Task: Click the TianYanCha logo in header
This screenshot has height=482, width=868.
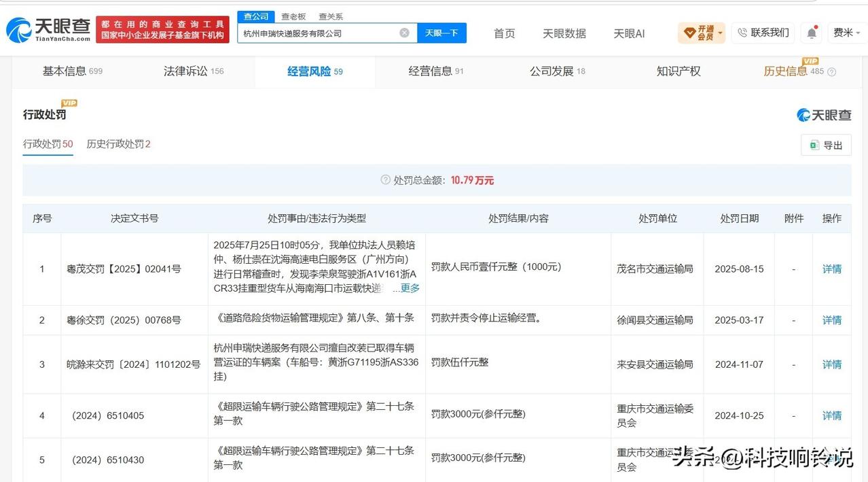Action: 48,30
